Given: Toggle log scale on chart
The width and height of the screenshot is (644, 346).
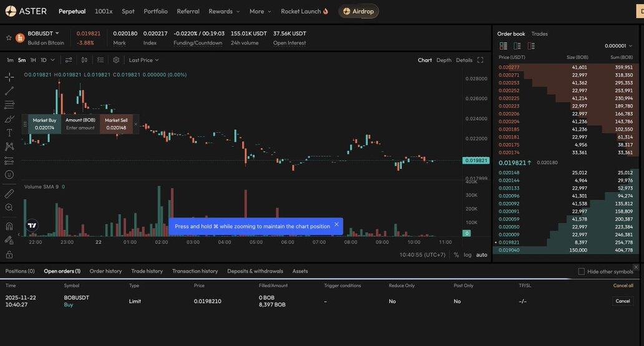Looking at the screenshot, I should click(467, 254).
